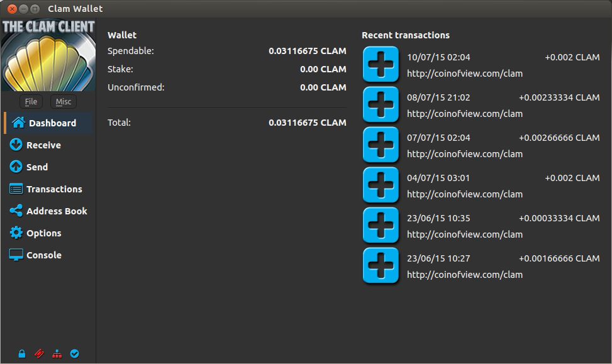Screen dimensions: 612x364
Task: Open the Options gear page
Action: [x=43, y=233]
